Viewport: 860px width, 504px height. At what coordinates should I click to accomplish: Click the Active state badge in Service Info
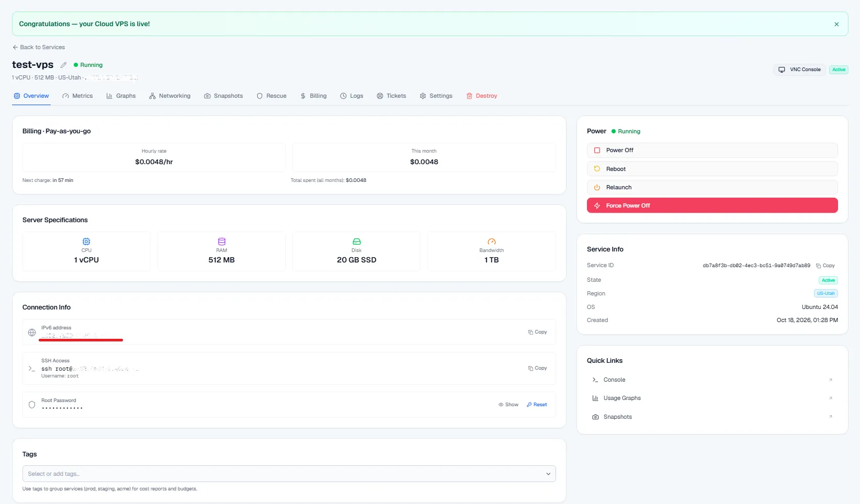pyautogui.click(x=828, y=280)
